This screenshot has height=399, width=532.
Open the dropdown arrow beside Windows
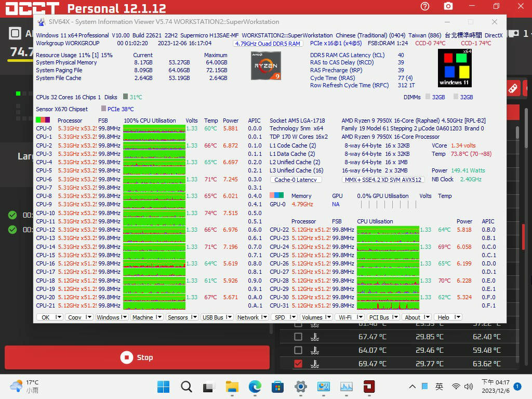point(124,317)
